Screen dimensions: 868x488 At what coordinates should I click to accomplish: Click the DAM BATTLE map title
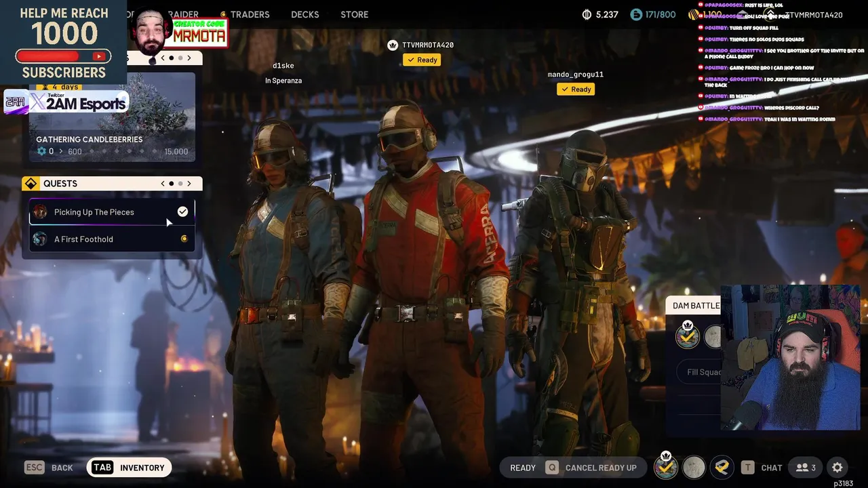click(696, 306)
